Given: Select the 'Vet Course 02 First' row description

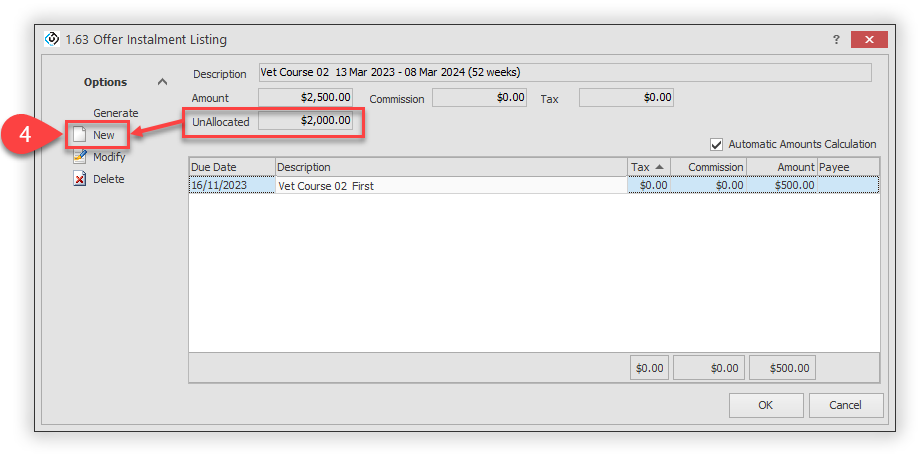Looking at the screenshot, I should (451, 185).
